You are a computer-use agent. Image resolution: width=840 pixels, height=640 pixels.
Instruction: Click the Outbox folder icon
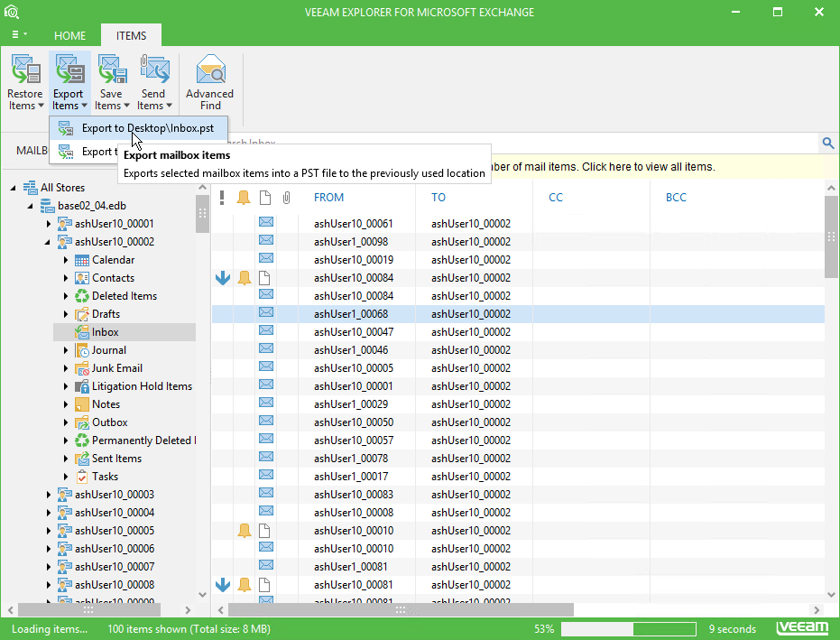(x=82, y=422)
